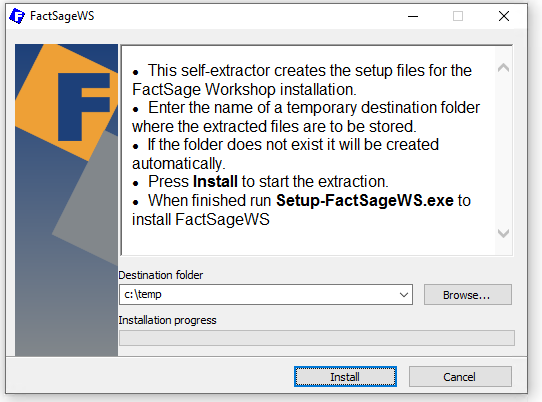Click the large FactSage F logo banner

click(66, 200)
